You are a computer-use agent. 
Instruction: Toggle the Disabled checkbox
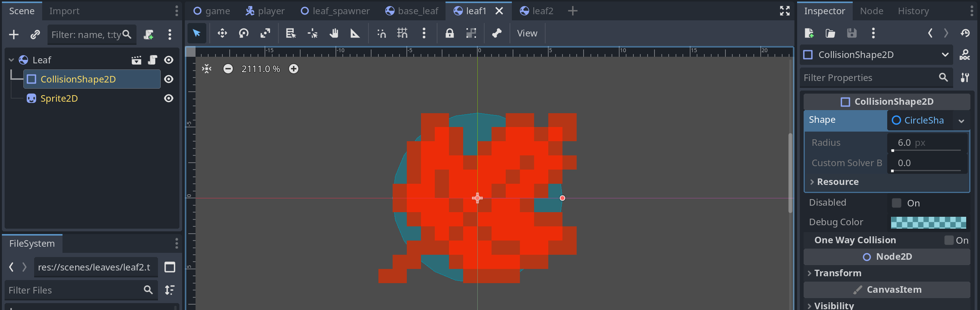(x=896, y=203)
